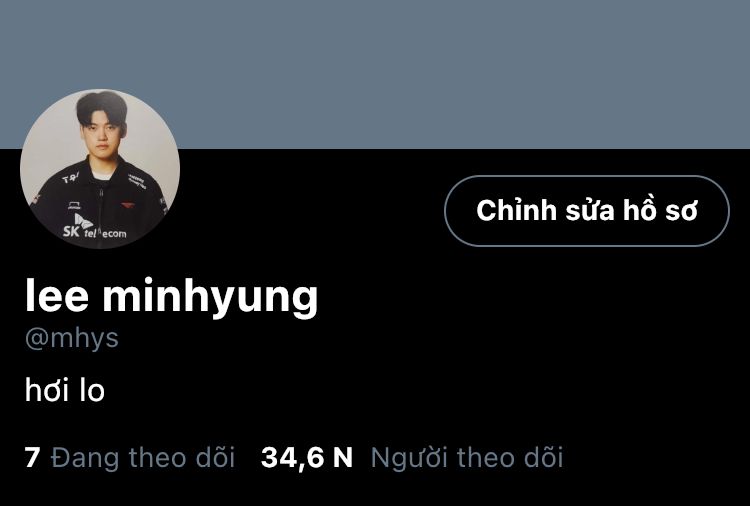
Task: Click the letter N after 34,6
Action: [342, 457]
